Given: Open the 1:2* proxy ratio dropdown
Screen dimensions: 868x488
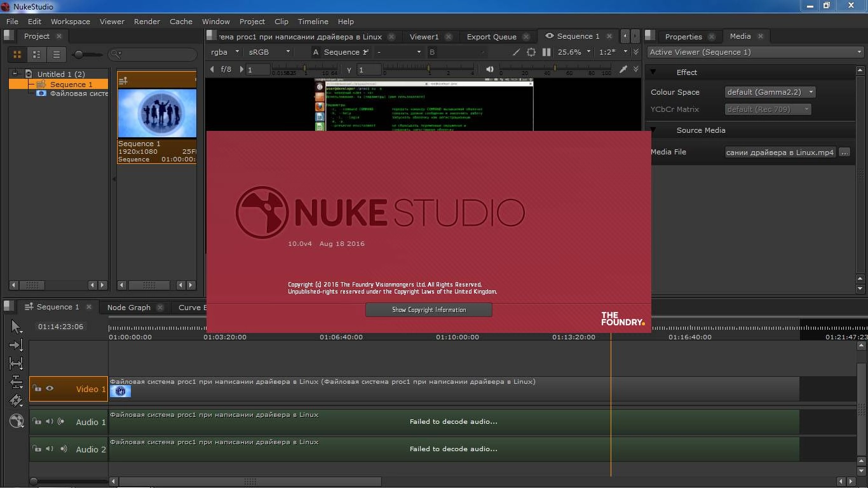Looking at the screenshot, I should pyautogui.click(x=613, y=52).
